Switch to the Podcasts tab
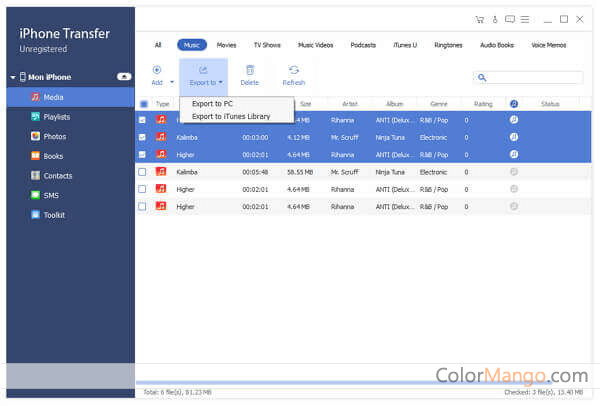The width and height of the screenshot is (600, 406). pos(363,45)
